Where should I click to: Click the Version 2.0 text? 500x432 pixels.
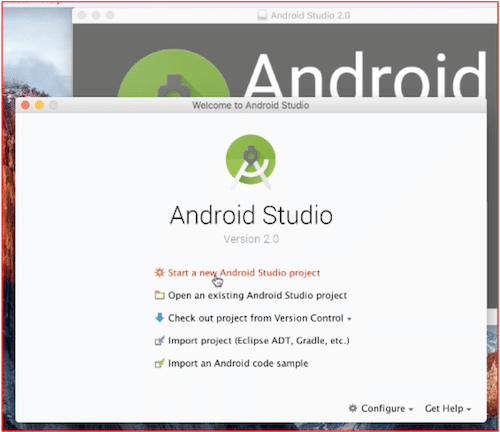pos(251,239)
